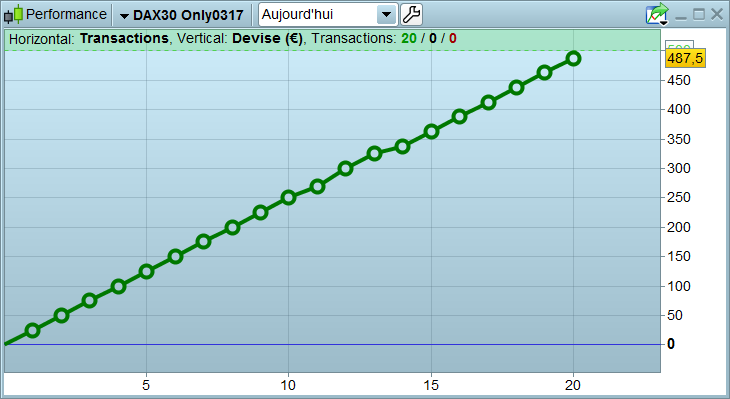
Task: Click the 487,5 current value label
Action: (x=685, y=58)
